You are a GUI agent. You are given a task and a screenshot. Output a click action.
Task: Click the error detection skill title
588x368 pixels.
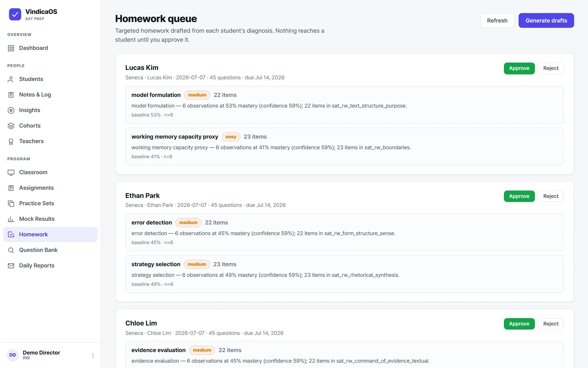tap(152, 223)
